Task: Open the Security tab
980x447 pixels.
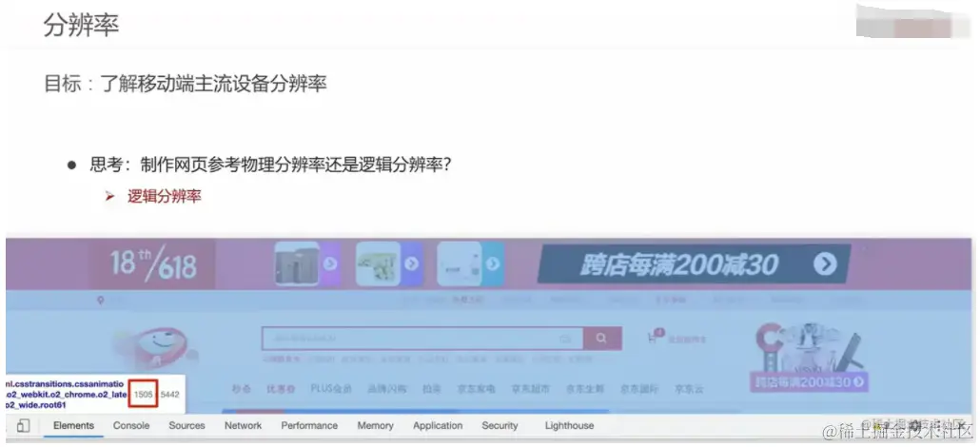Action: coord(500,426)
